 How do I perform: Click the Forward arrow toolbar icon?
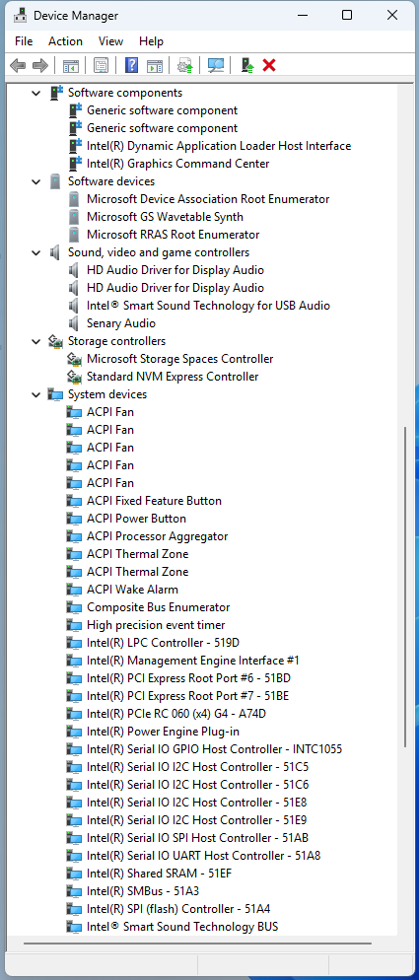coord(40,65)
